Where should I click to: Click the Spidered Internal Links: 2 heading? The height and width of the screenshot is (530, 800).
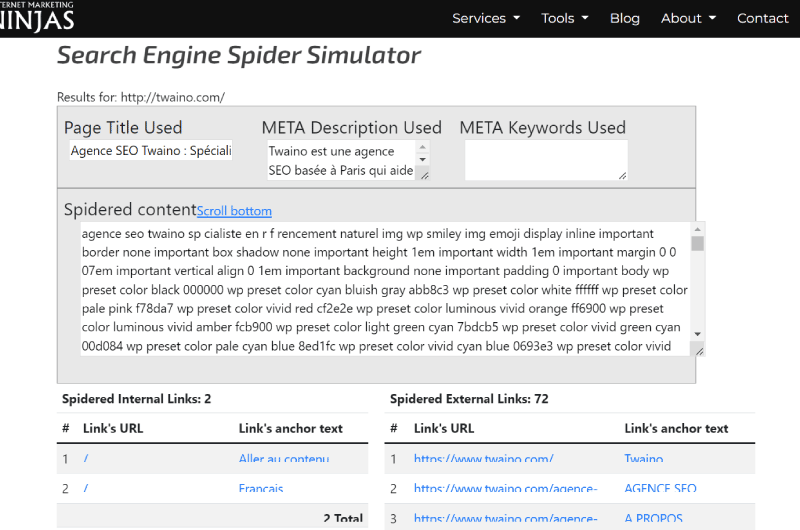pos(136,399)
